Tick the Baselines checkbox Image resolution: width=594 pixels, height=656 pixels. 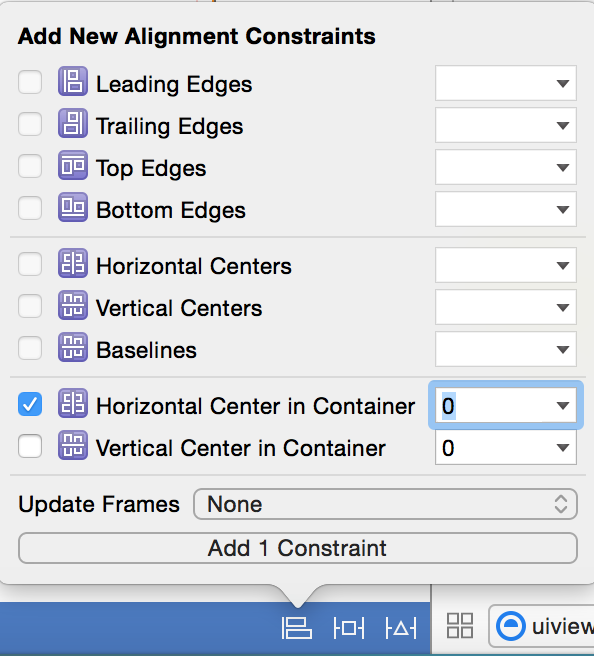tap(30, 348)
